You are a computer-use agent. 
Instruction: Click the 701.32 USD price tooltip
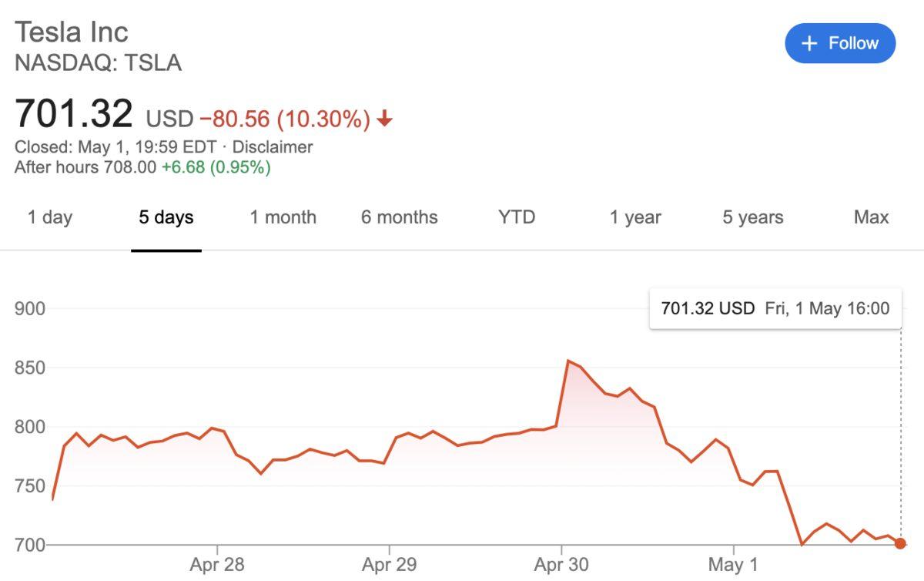click(775, 309)
